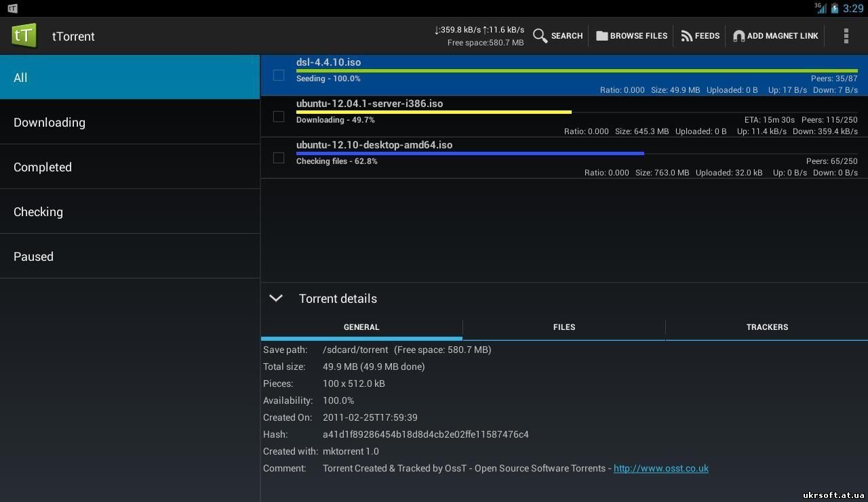Tap the tTorrent app logo icon
Screen dimensions: 868x502
coord(24,35)
